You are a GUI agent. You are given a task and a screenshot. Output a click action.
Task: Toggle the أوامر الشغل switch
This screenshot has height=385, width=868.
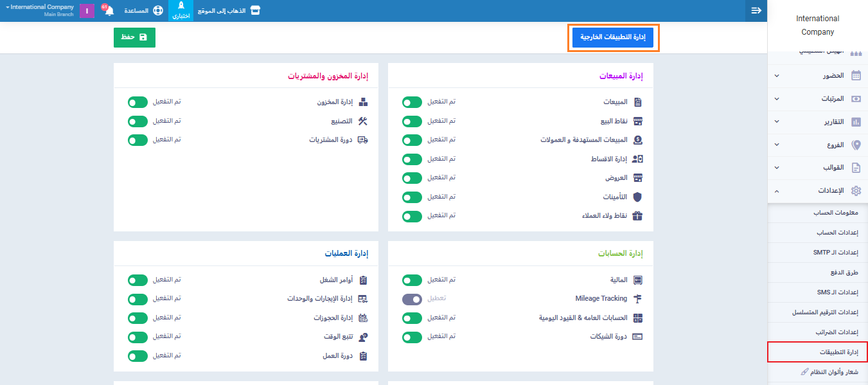pyautogui.click(x=137, y=280)
